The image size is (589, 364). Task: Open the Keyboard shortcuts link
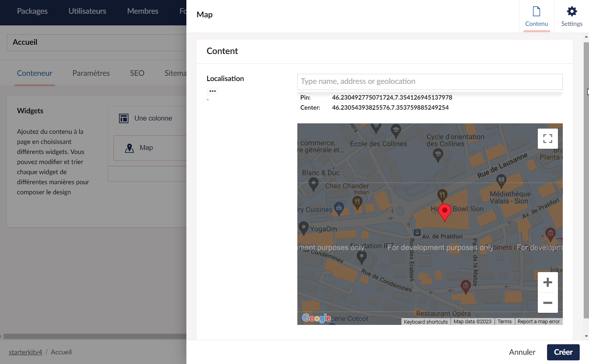[x=426, y=322]
